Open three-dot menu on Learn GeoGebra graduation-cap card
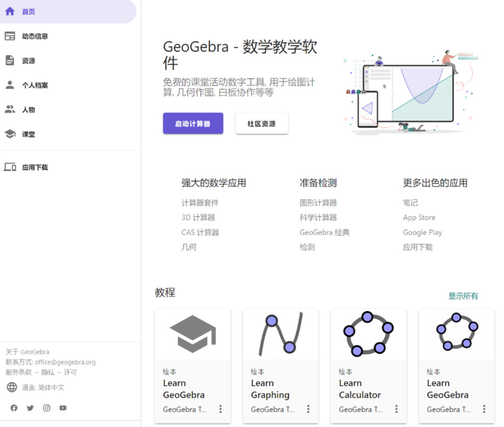 coord(221,409)
